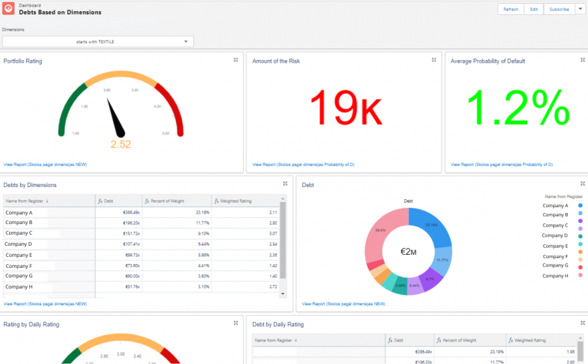Image resolution: width=588 pixels, height=364 pixels.
Task: Expand the Average Probability of Default widget
Action: (x=583, y=60)
